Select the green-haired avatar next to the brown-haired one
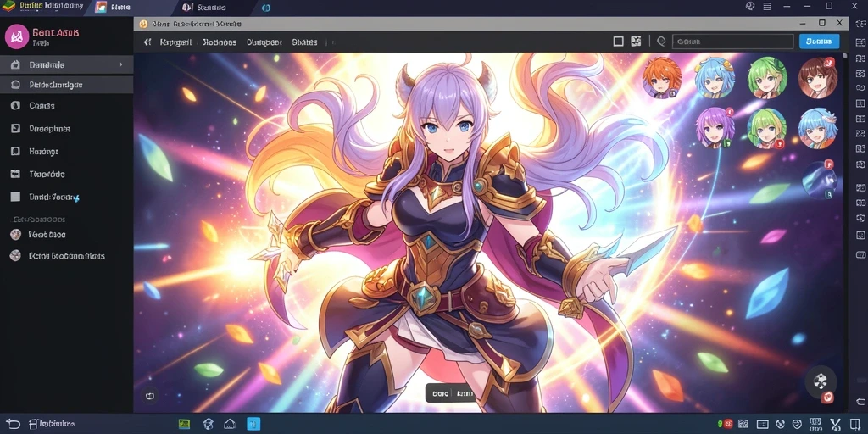This screenshot has height=434, width=868. [x=766, y=78]
